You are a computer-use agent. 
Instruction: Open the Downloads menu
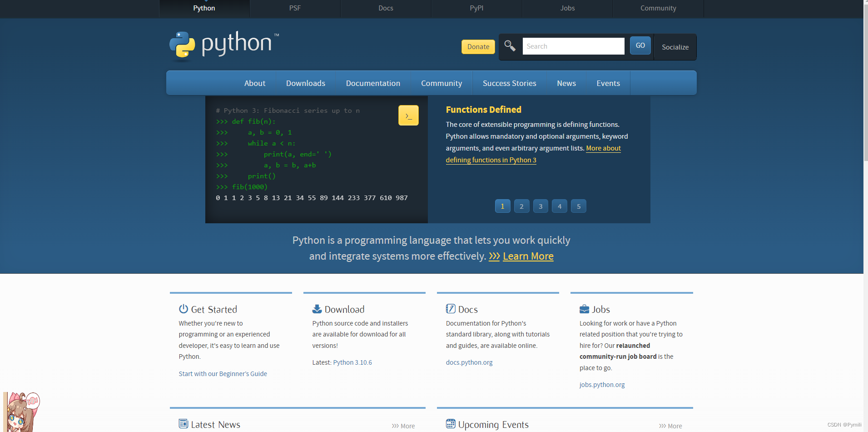click(x=306, y=83)
